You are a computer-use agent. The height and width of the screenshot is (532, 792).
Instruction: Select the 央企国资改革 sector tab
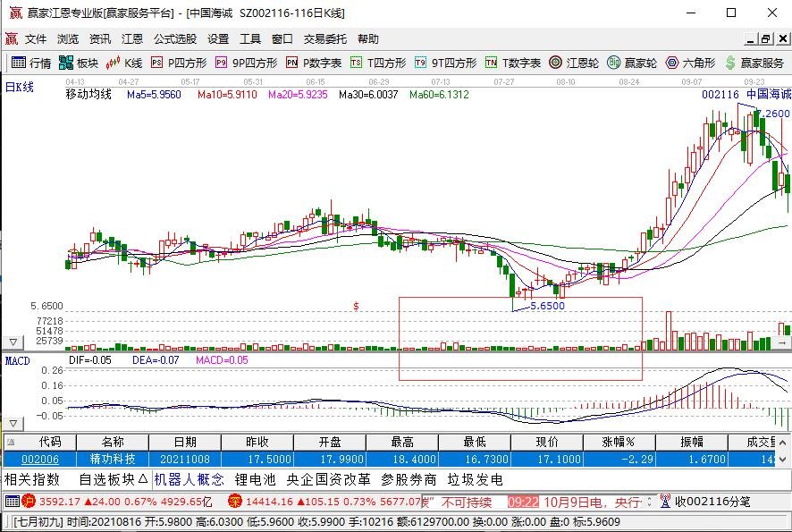pos(328,479)
